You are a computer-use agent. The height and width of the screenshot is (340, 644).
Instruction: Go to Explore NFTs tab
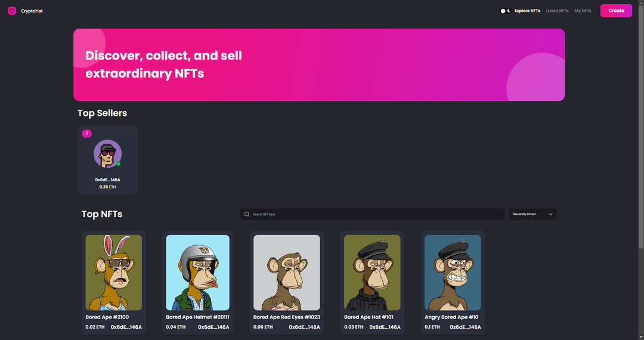tap(527, 11)
